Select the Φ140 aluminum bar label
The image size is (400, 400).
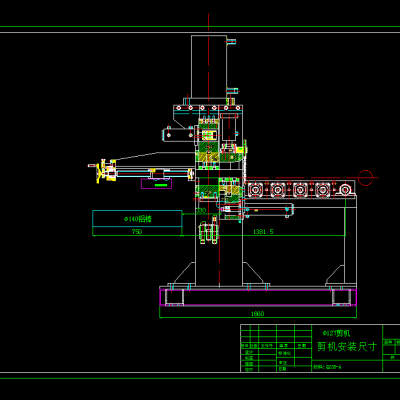pyautogui.click(x=138, y=219)
